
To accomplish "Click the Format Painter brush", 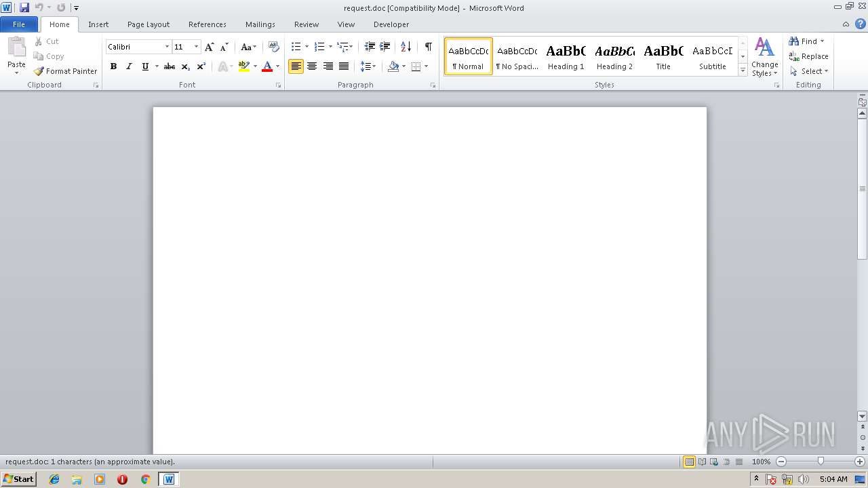I will tap(39, 71).
